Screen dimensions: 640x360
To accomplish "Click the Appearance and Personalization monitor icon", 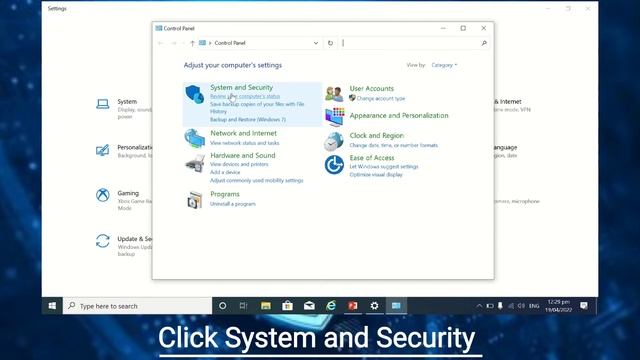I will point(335,117).
